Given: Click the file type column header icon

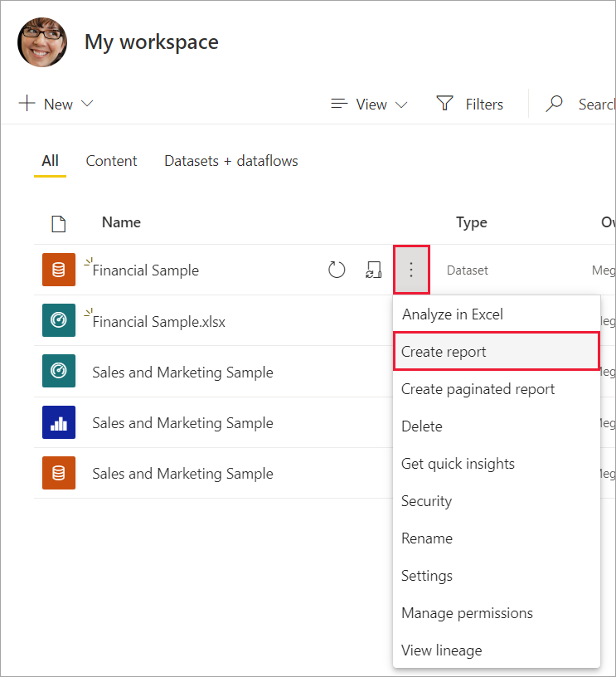Looking at the screenshot, I should pyautogui.click(x=58, y=222).
